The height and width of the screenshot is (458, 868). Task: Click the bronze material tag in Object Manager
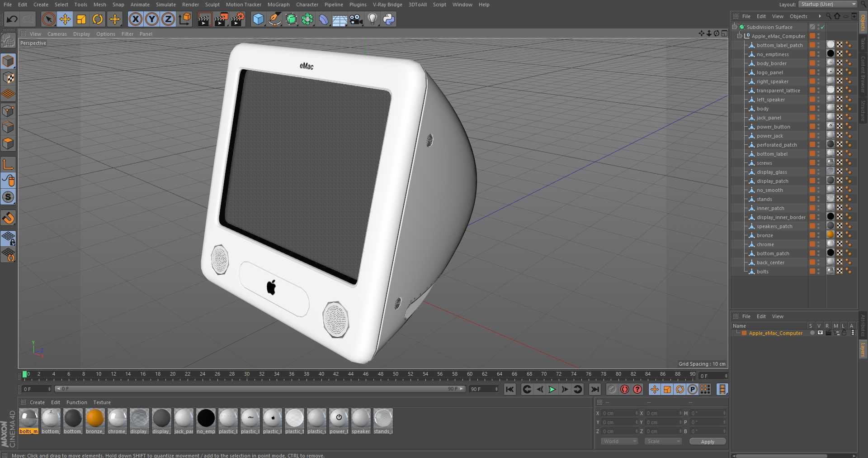(x=830, y=234)
